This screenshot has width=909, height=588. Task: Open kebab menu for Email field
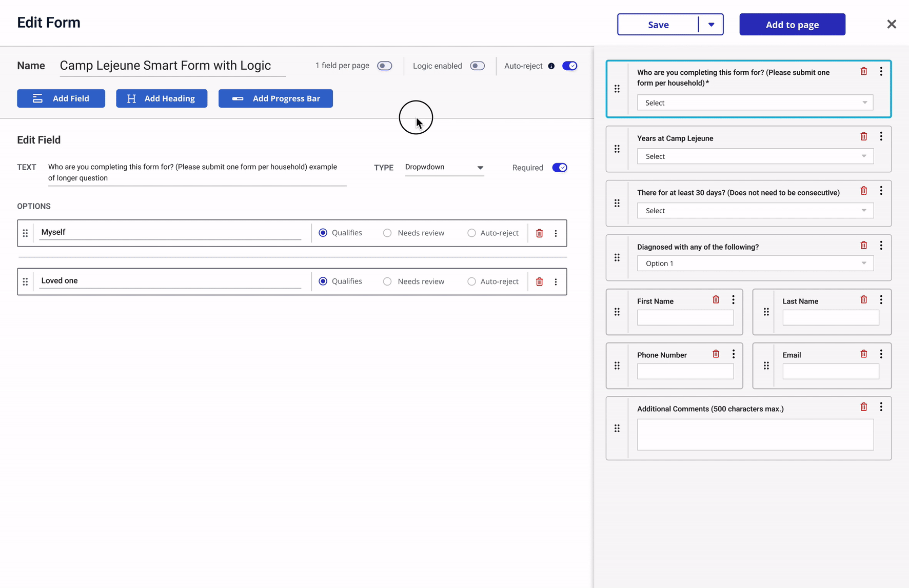(881, 354)
